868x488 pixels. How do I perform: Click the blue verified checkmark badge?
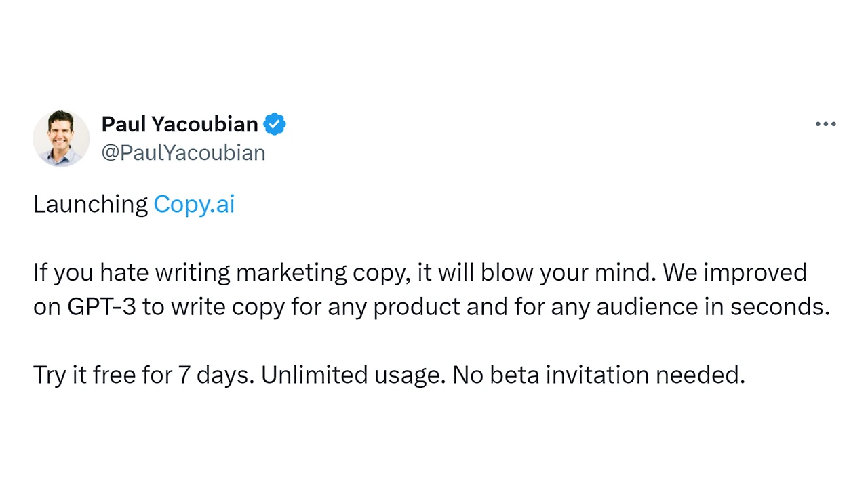tap(275, 125)
